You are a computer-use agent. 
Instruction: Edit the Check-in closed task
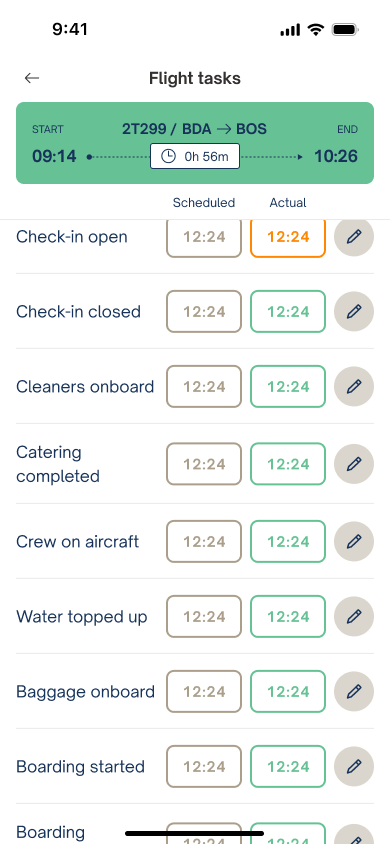click(x=353, y=311)
